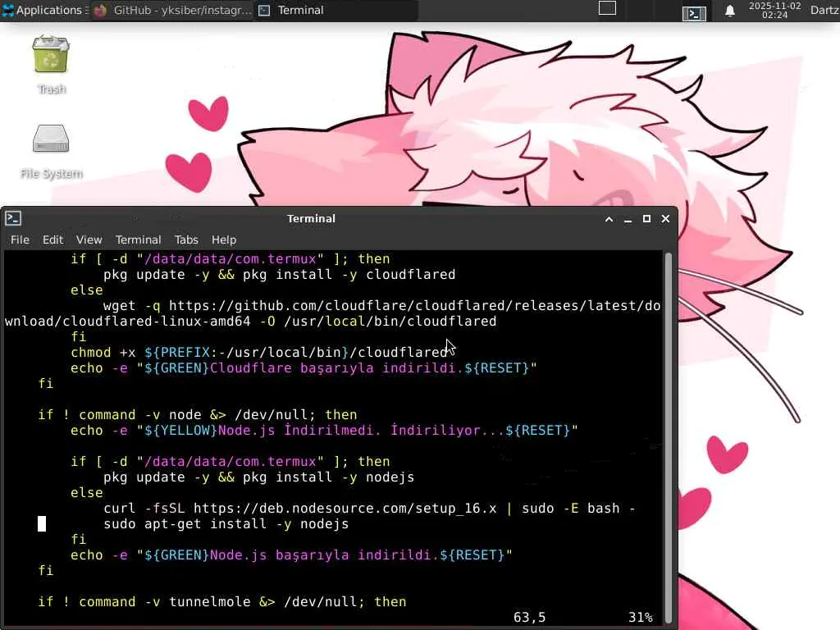This screenshot has width=840, height=630.
Task: Click the Terminal window menu icon
Action: (x=13, y=218)
